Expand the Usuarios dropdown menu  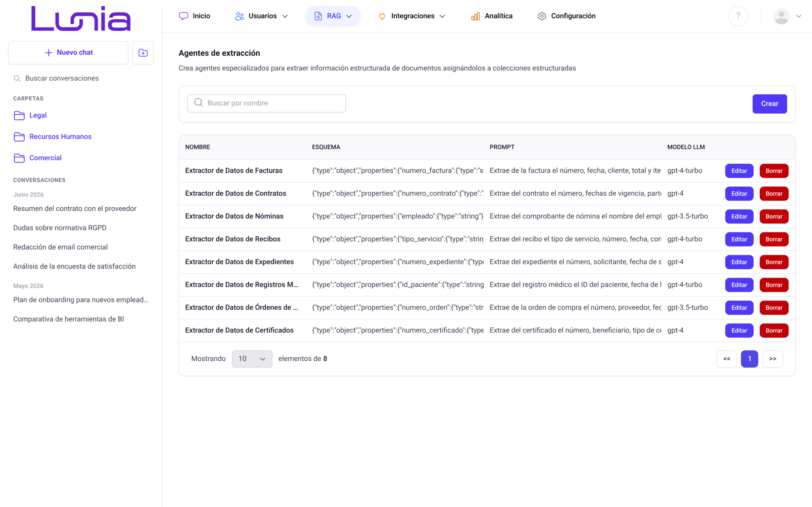[x=261, y=16]
